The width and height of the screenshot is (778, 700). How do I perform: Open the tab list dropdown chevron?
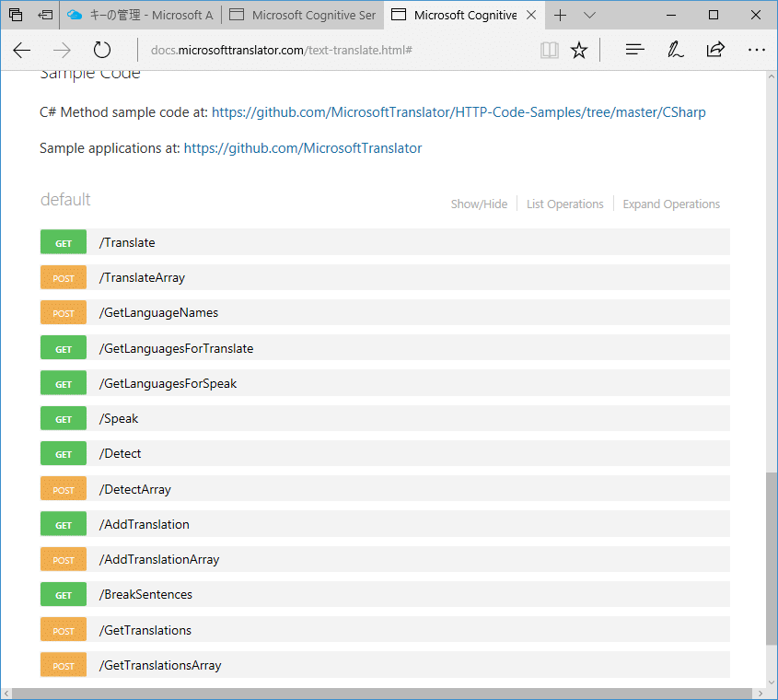589,15
